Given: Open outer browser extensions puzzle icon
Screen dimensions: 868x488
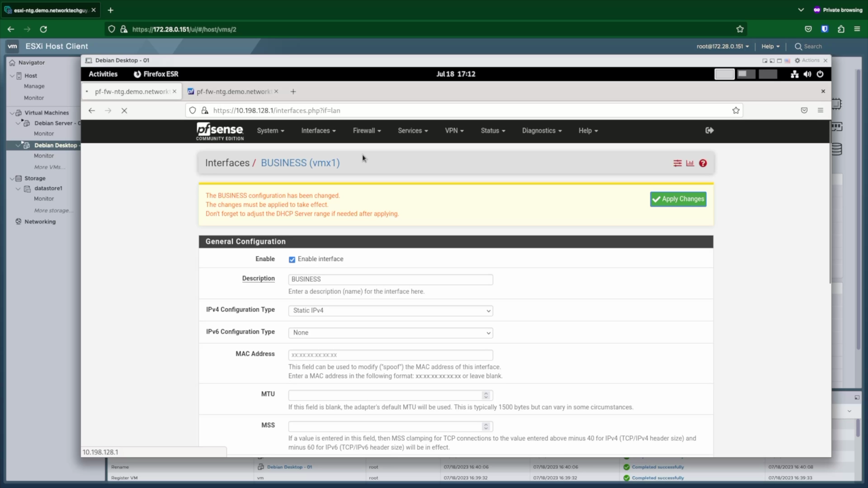Looking at the screenshot, I should (841, 29).
